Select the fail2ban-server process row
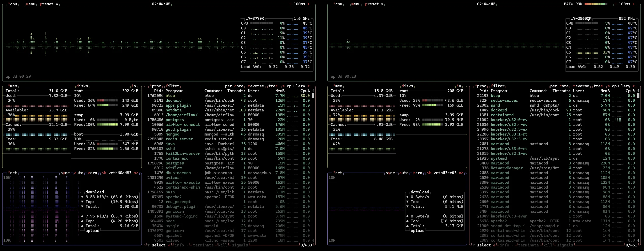 click(x=229, y=154)
